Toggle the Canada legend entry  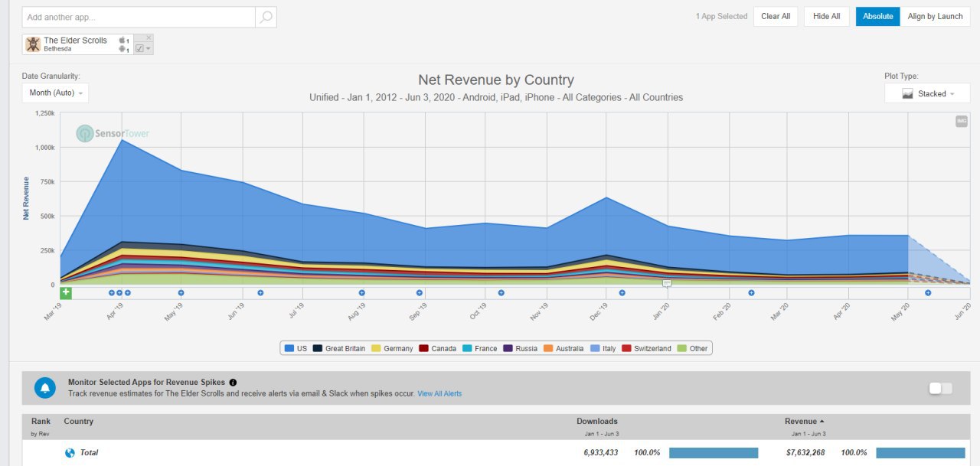[x=438, y=348]
